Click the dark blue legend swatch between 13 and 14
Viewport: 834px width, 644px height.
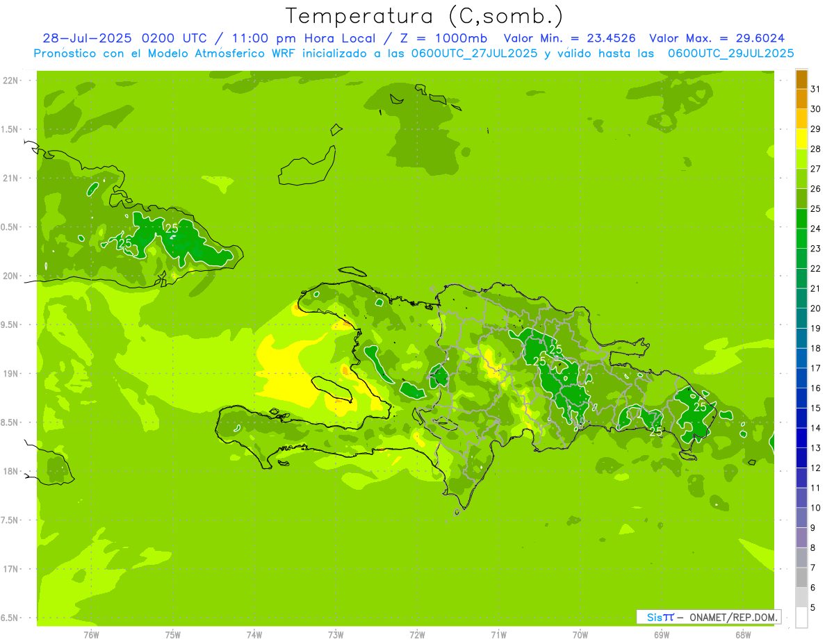[801, 438]
